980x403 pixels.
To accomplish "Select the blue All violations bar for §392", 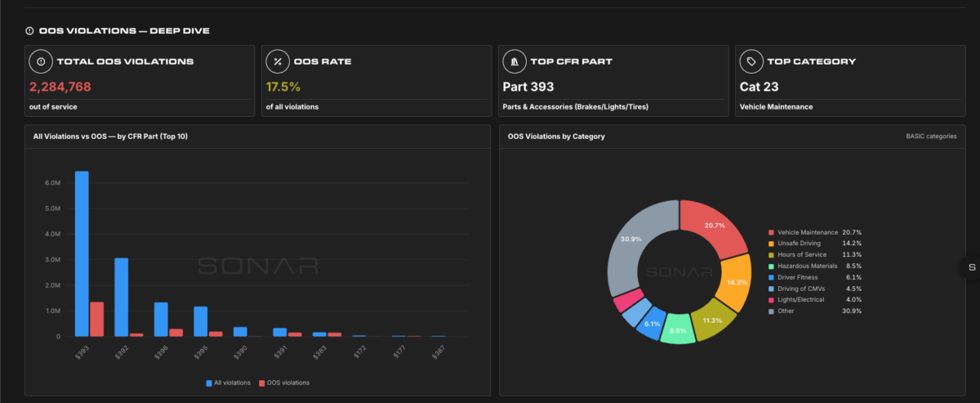I will point(121,297).
